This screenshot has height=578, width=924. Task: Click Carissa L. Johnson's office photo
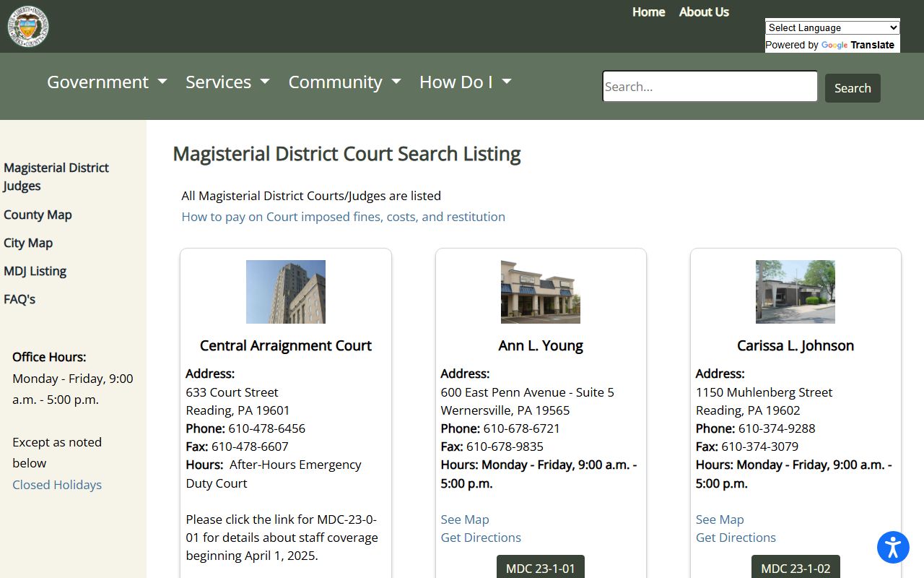(796, 292)
